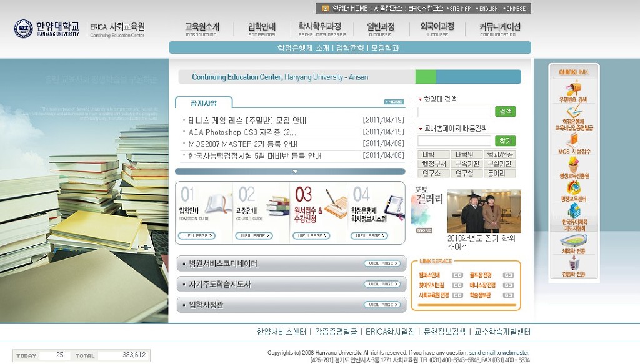The height and width of the screenshot is (364, 640).
Task: Open the 한국유아체육 지도자협회 building icon
Action: pyautogui.click(x=574, y=211)
